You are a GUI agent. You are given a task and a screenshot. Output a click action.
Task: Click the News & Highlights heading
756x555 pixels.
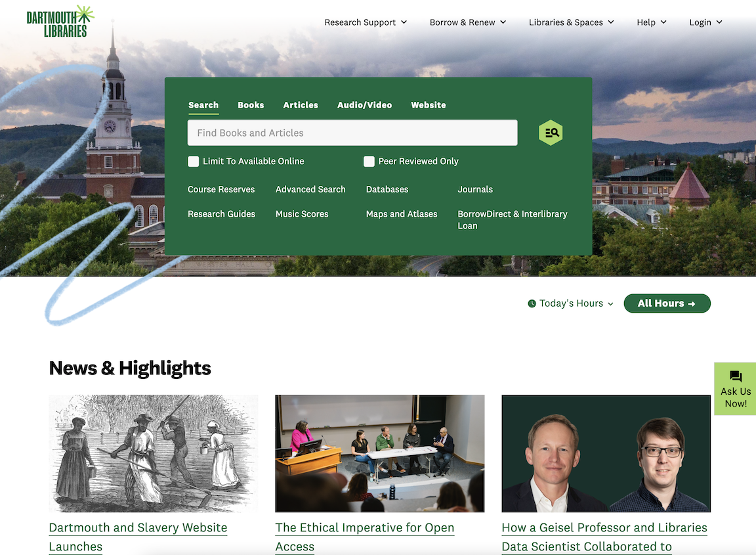(x=130, y=368)
